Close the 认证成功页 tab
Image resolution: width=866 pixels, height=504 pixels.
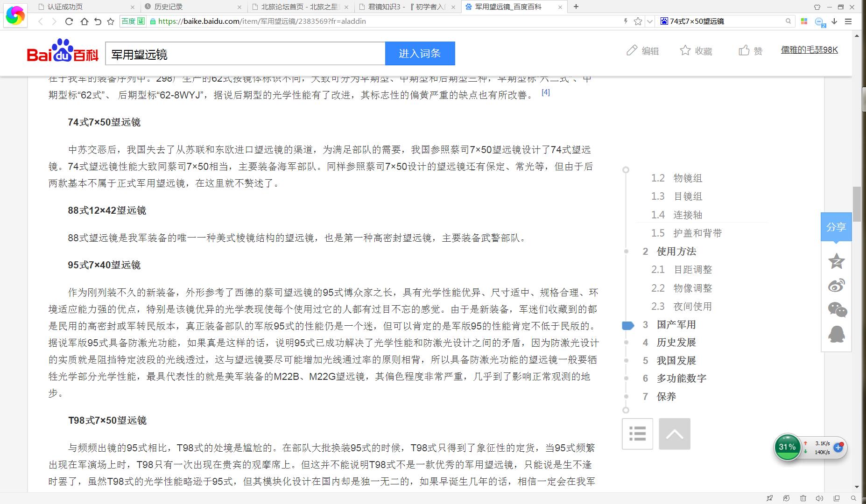(x=133, y=7)
